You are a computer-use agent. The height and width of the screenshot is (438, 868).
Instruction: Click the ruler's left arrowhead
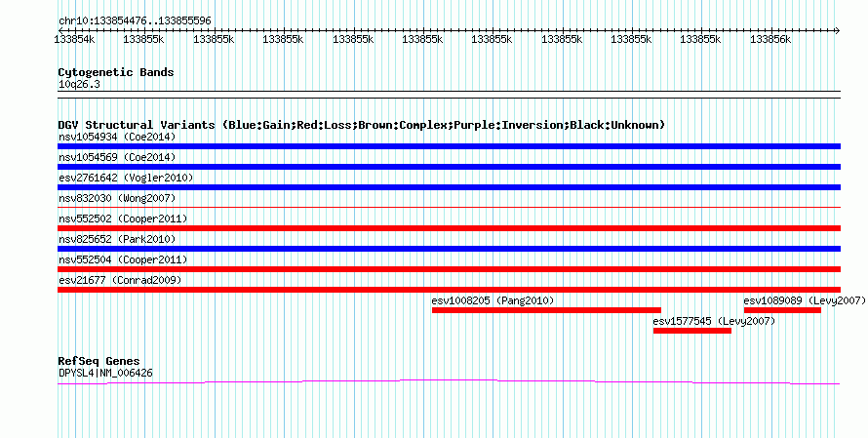coord(60,30)
